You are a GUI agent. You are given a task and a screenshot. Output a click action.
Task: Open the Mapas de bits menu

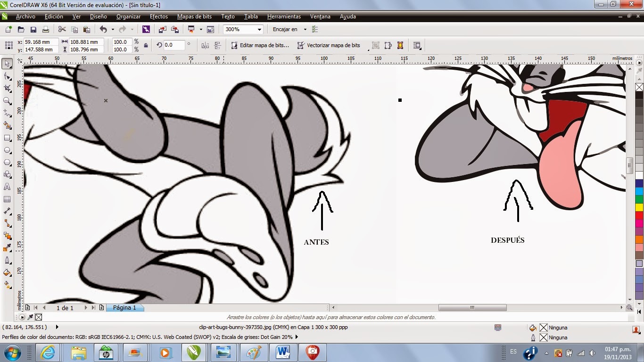(x=195, y=16)
